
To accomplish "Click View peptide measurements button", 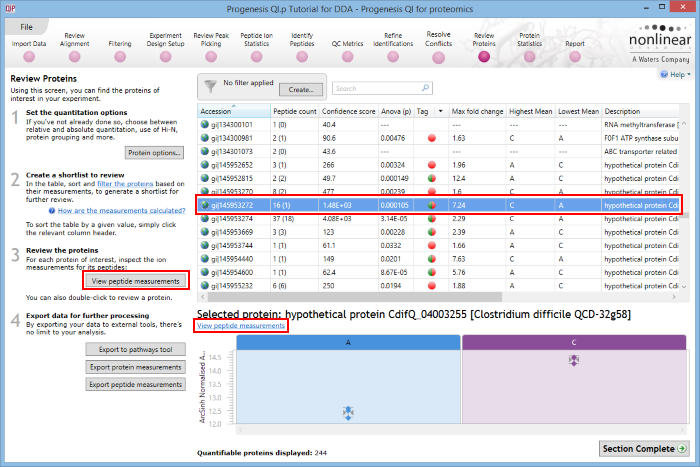I will coord(136,281).
